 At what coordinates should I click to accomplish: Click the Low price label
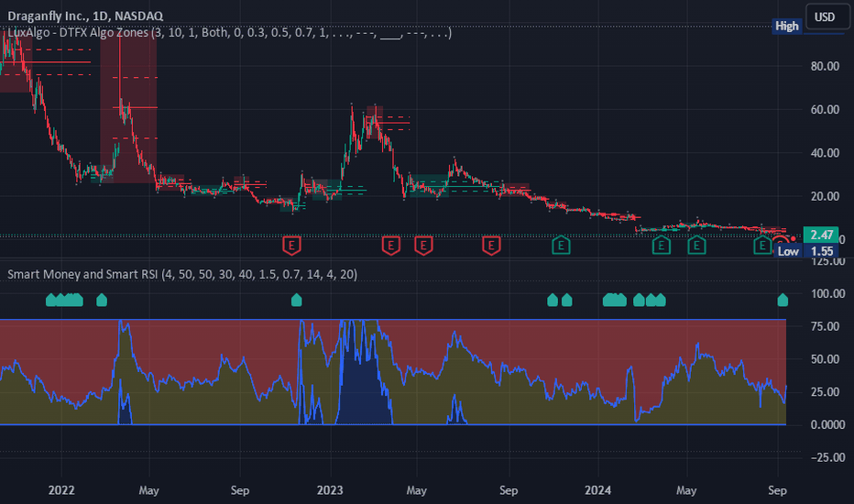pos(787,251)
